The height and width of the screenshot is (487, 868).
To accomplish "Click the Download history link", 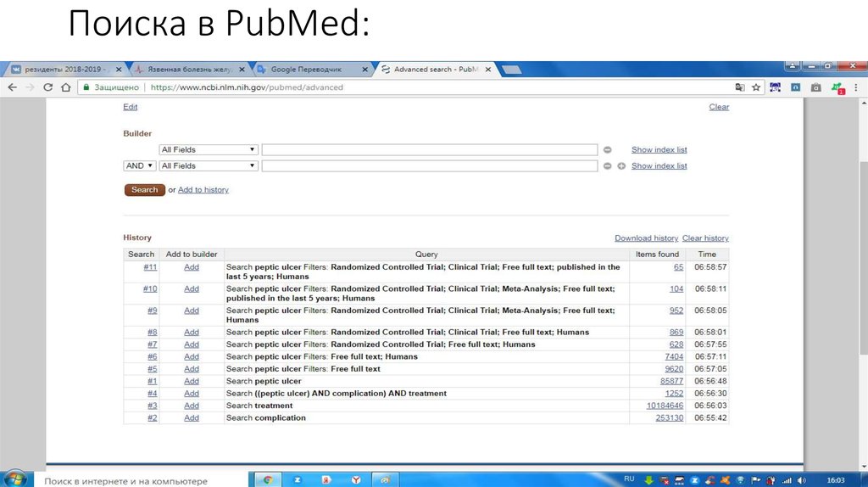I will click(646, 238).
